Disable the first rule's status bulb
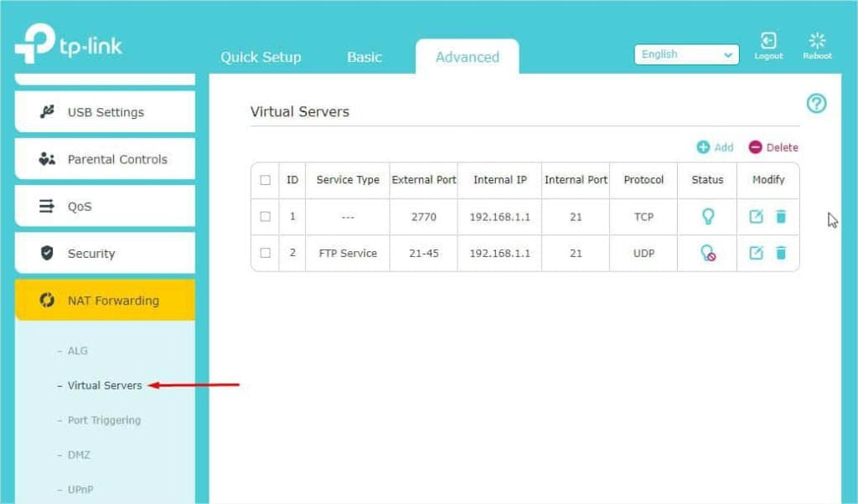Screen dimensions: 858x504 pyautogui.click(x=706, y=216)
